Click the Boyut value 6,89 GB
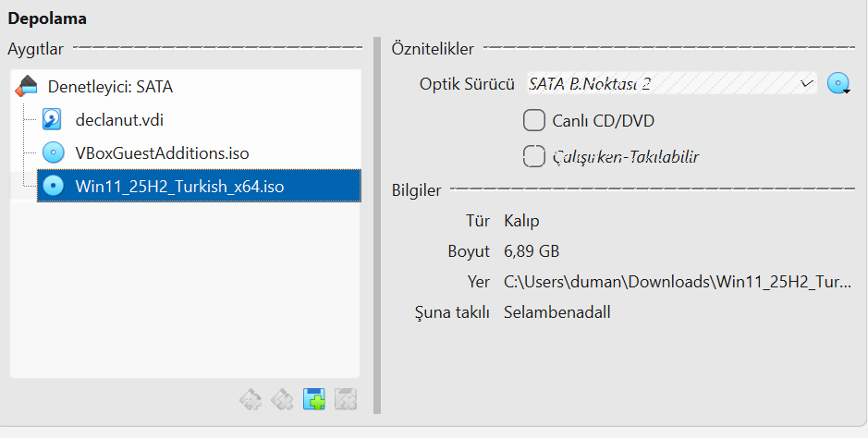Screen dimensions: 868x438 pos(532,251)
